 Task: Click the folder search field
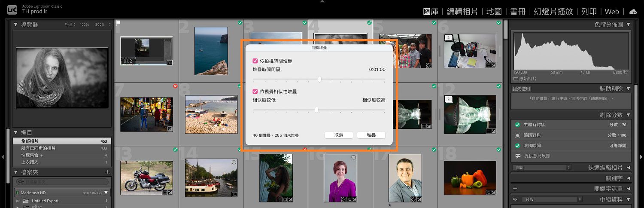click(61, 182)
